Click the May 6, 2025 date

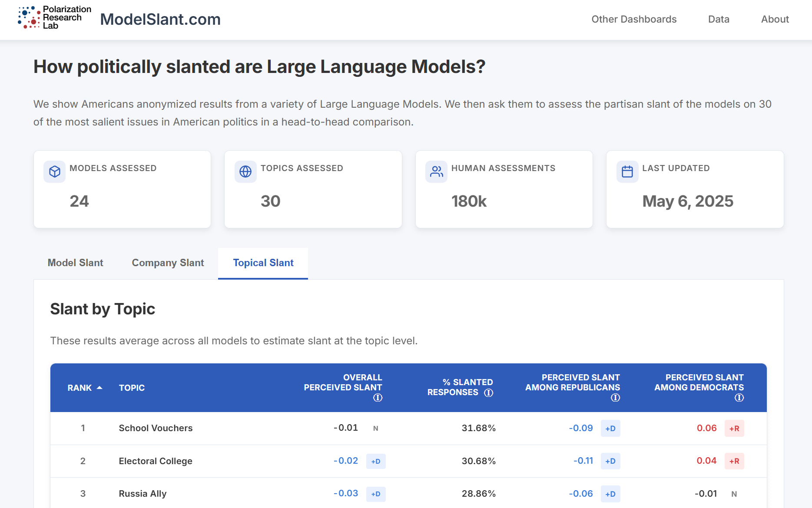pos(688,201)
